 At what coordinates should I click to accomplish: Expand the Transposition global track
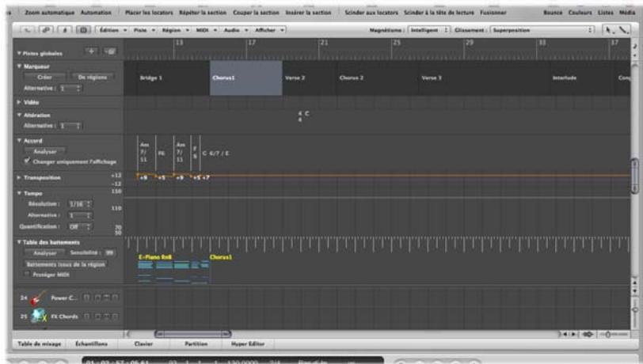[x=19, y=177]
